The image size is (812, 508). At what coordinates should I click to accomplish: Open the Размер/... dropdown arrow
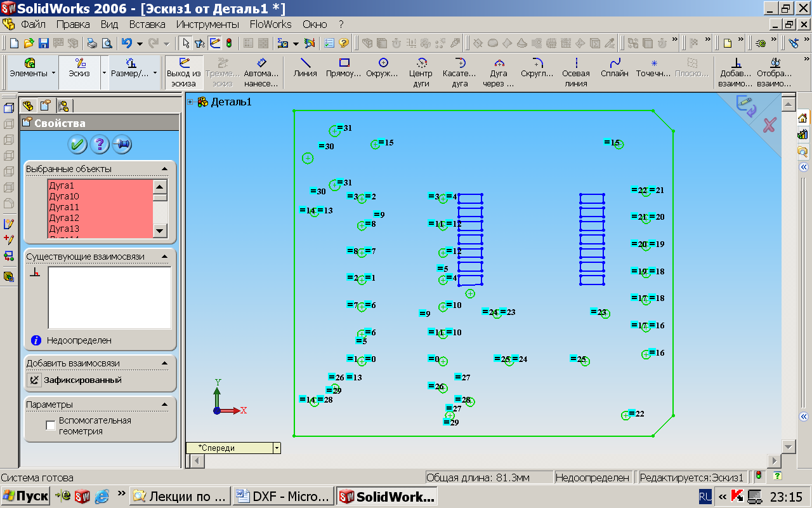coord(155,72)
